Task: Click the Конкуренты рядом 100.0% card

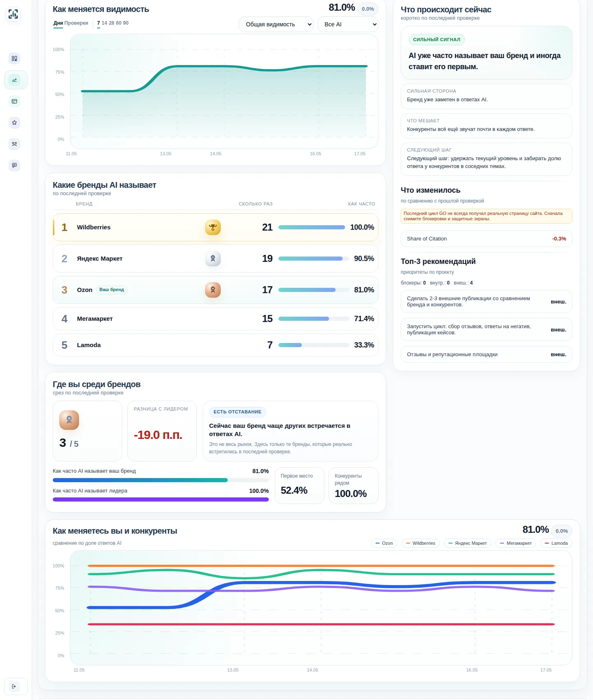Action: point(353,485)
